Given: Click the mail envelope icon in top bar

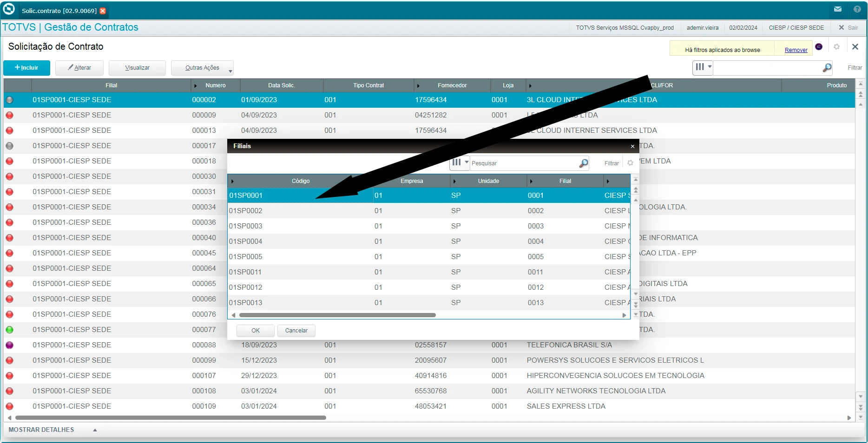Looking at the screenshot, I should point(837,9).
